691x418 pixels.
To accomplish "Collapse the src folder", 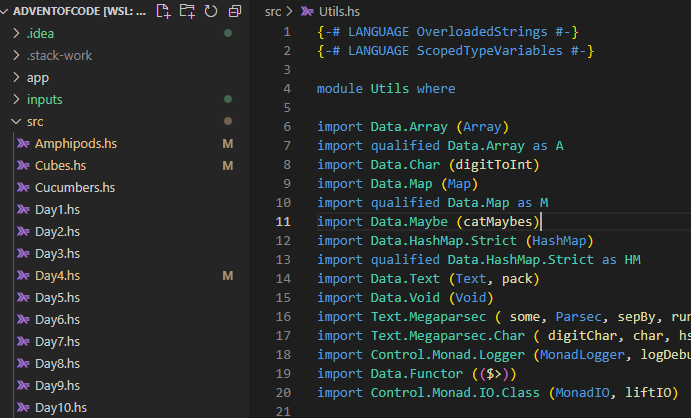I will point(16,121).
